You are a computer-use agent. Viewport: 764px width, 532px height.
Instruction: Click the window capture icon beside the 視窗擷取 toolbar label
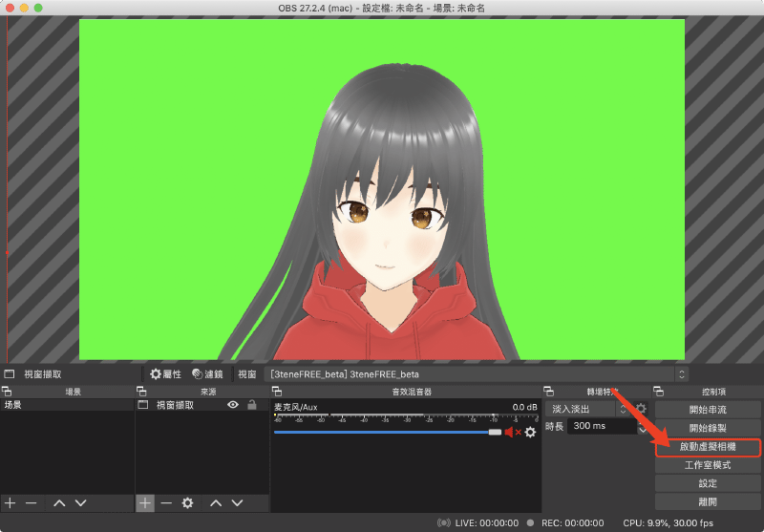coord(10,374)
